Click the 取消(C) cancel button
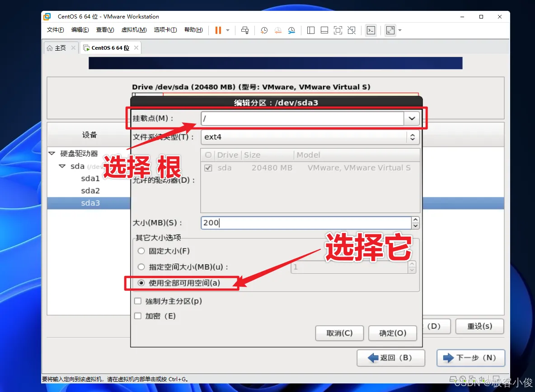 pos(339,333)
